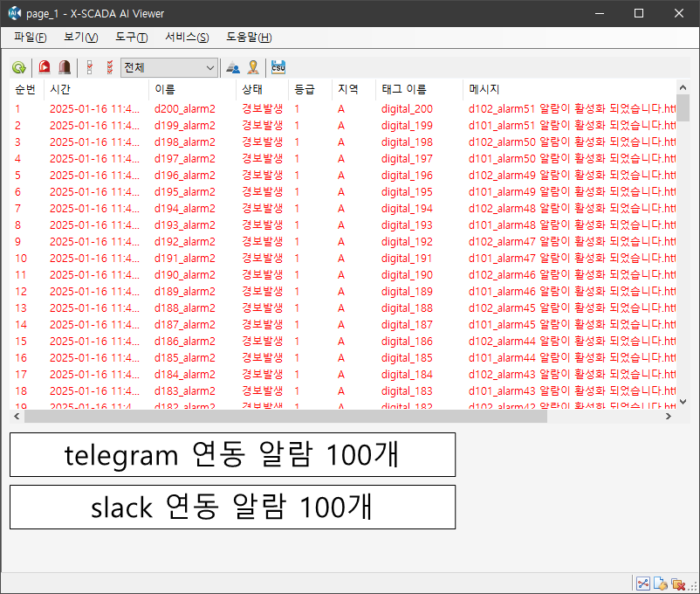Click the line chart icon in status bar
The height and width of the screenshot is (594, 700).
643,584
